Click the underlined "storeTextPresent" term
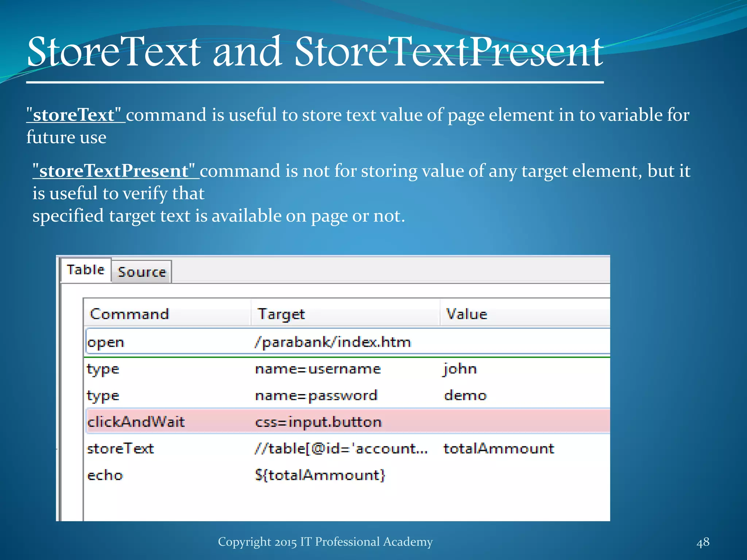Image resolution: width=747 pixels, height=560 pixels. click(x=116, y=171)
